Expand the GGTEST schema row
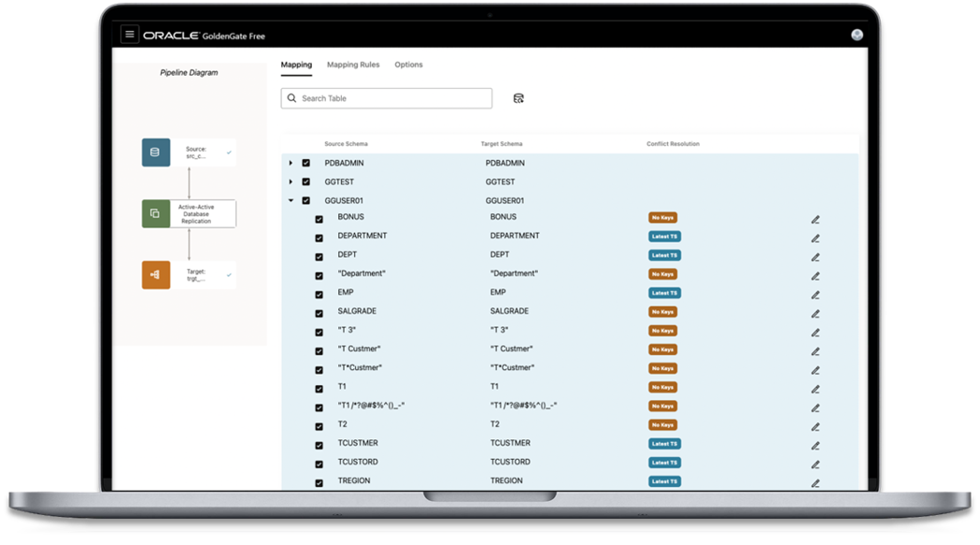 click(291, 181)
